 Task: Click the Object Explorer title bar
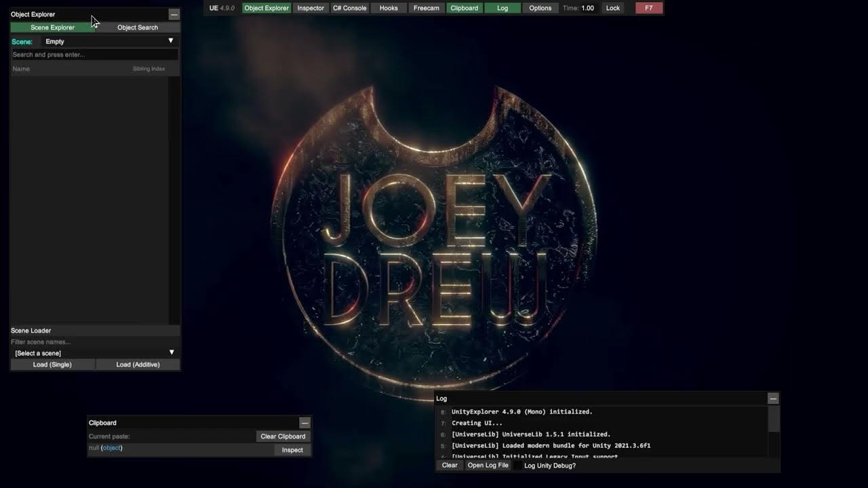(x=89, y=14)
